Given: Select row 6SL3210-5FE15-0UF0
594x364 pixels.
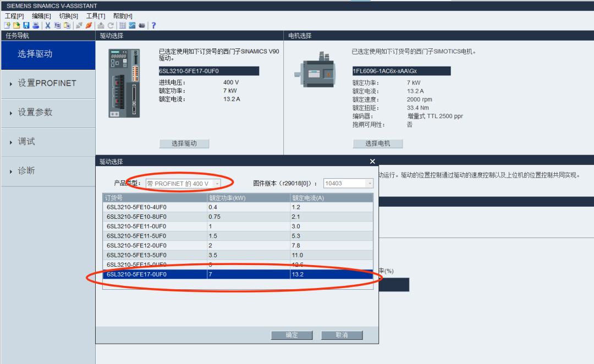Looking at the screenshot, I should point(238,265).
